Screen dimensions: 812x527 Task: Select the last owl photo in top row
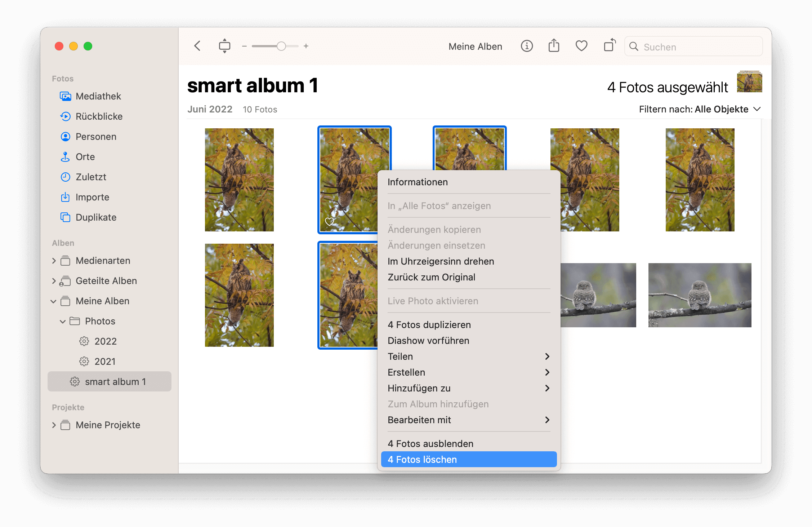pyautogui.click(x=700, y=180)
